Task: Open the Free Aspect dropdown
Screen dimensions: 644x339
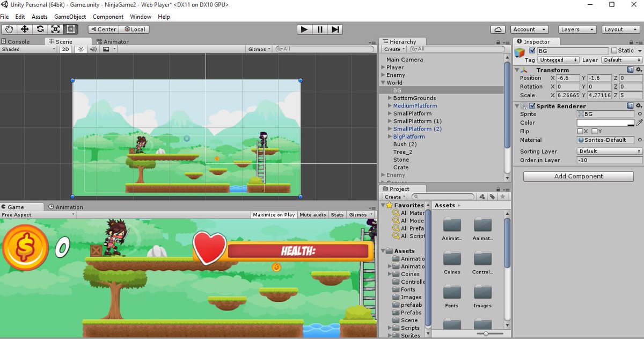Action: click(38, 214)
